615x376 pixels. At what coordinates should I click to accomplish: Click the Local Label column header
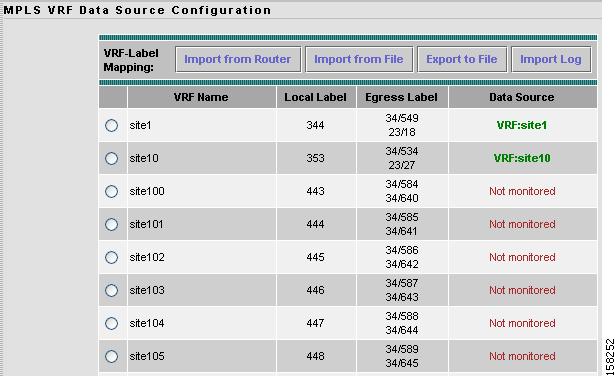(316, 97)
